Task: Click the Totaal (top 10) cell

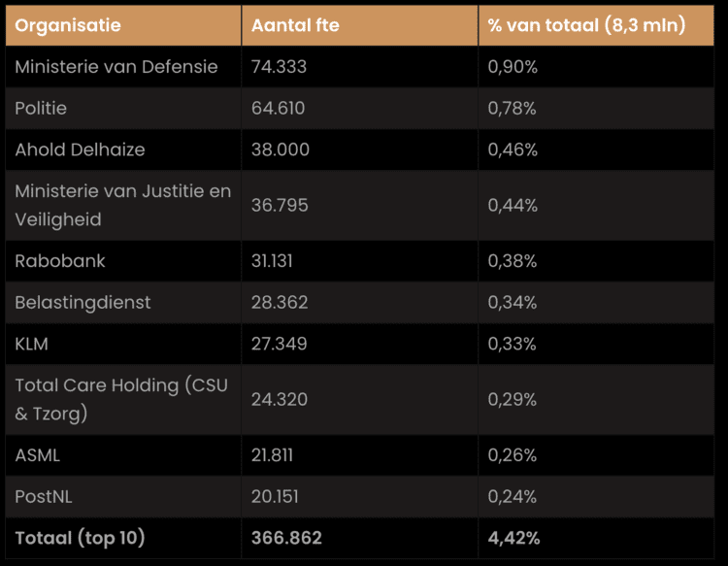Action: click(80, 538)
